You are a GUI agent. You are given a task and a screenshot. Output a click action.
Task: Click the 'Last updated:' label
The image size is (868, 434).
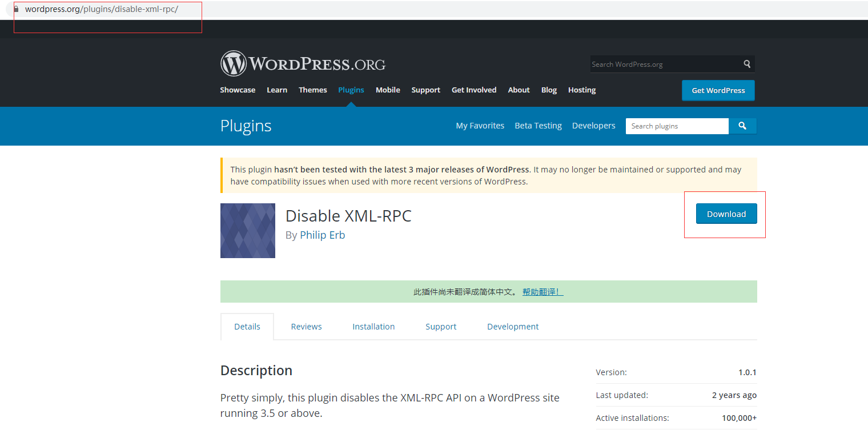click(622, 395)
